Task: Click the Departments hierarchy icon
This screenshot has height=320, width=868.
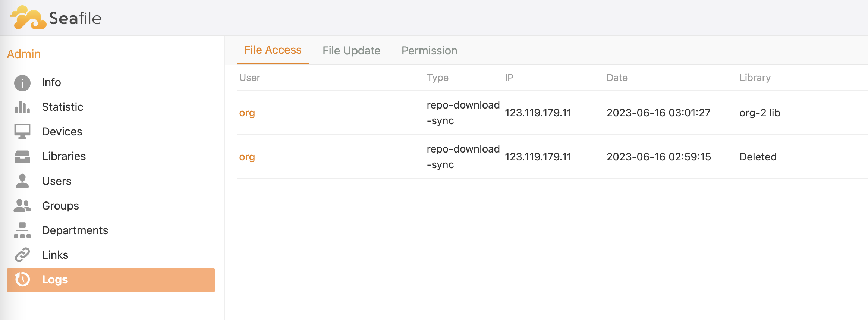Action: (x=22, y=230)
